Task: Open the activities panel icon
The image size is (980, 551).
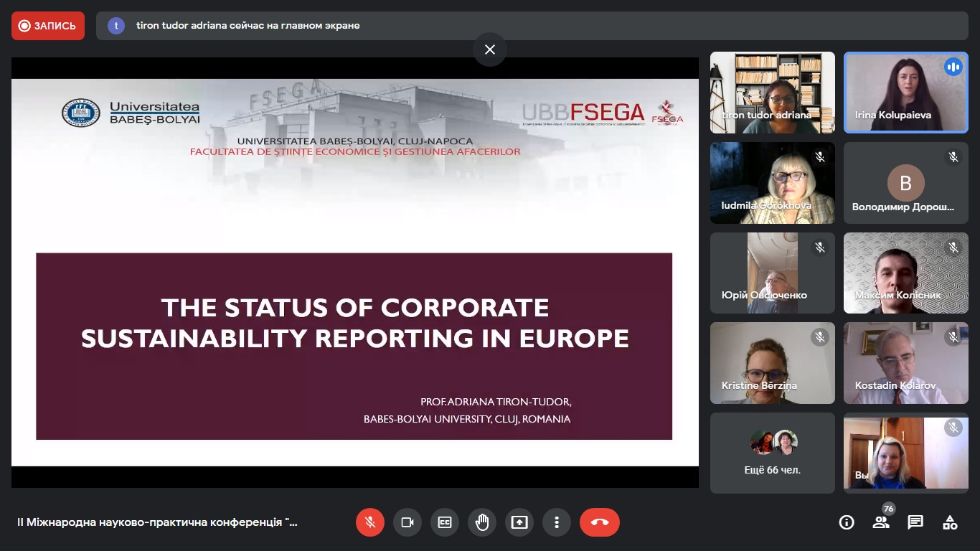Action: point(950,522)
